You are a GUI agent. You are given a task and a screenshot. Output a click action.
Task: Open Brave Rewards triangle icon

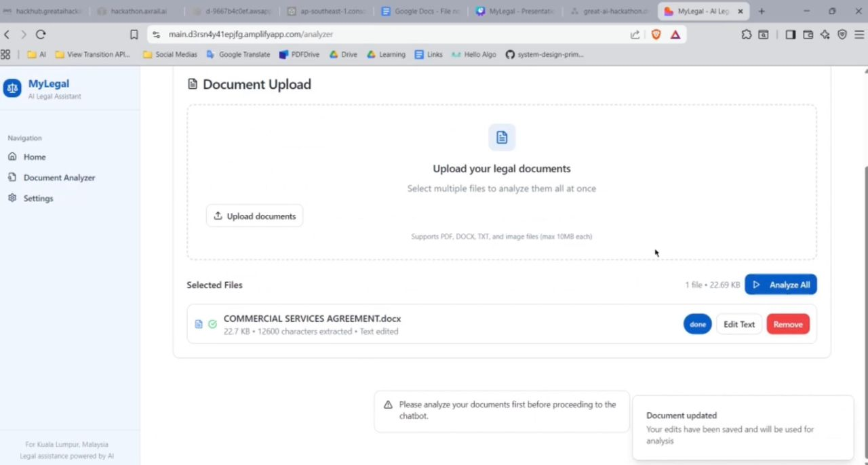(x=675, y=34)
